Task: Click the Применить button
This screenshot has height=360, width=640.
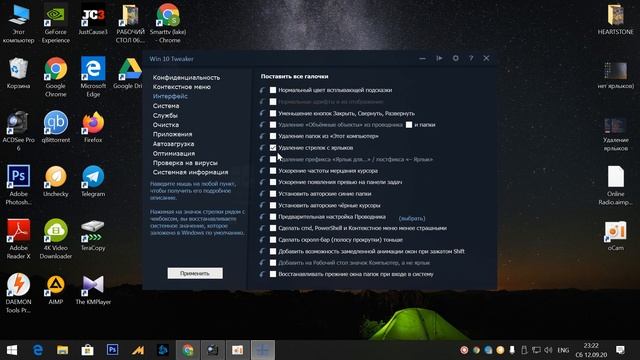Action: 195,273
